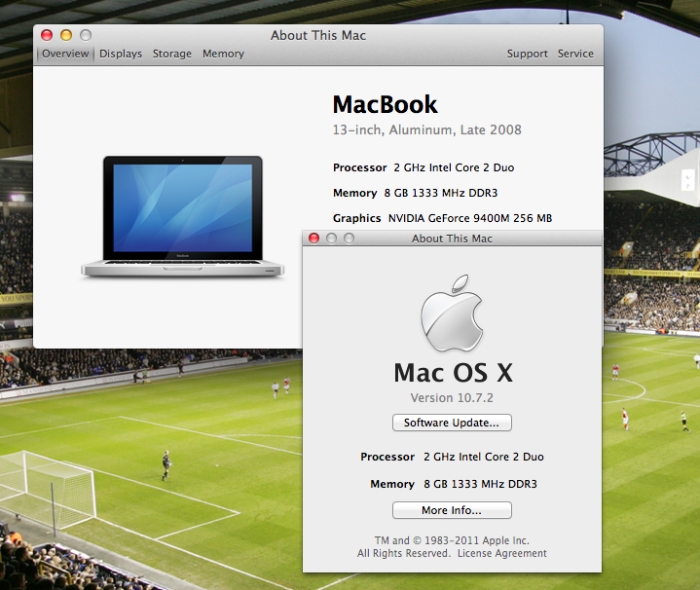Select the Memory tab
The image size is (700, 590).
pos(223,54)
